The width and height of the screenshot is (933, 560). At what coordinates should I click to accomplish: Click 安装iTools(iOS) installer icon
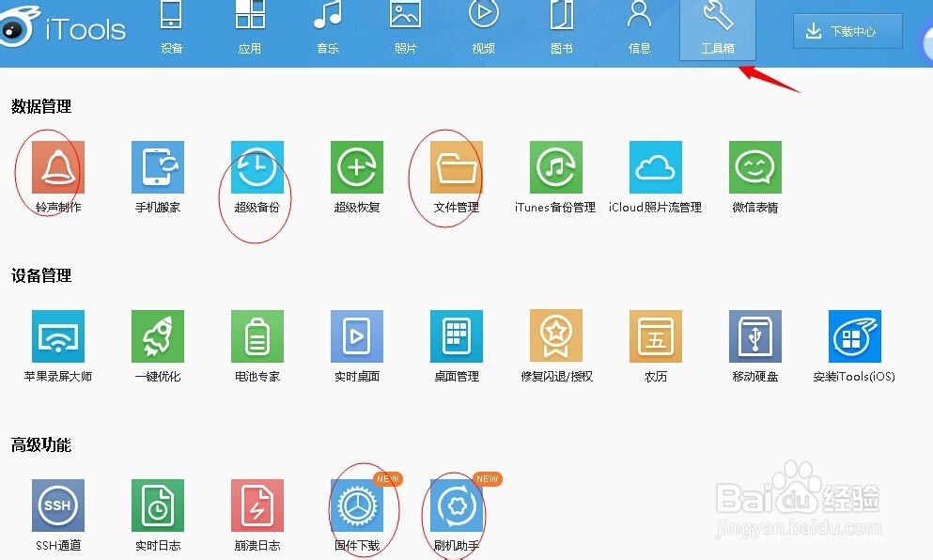tap(855, 336)
